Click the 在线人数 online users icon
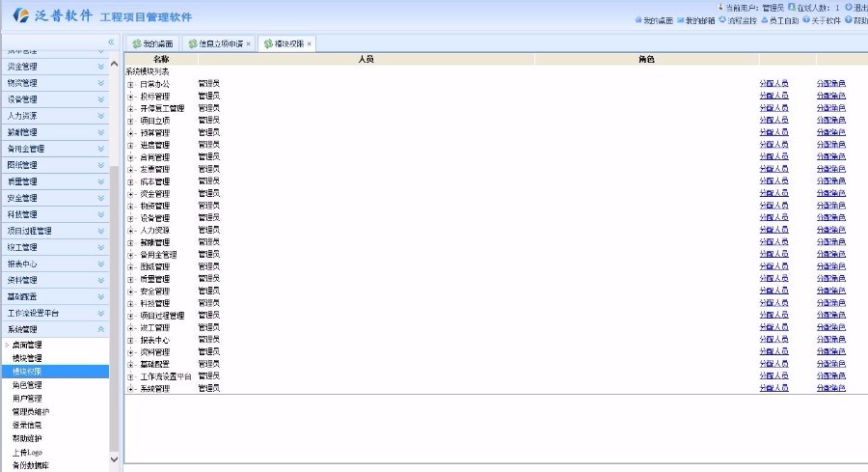The image size is (868, 472). pos(792,7)
